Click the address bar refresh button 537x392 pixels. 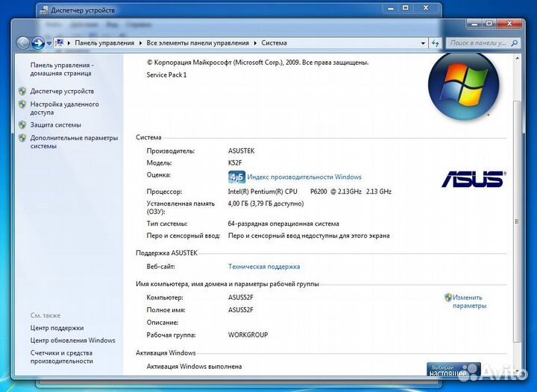[x=436, y=43]
